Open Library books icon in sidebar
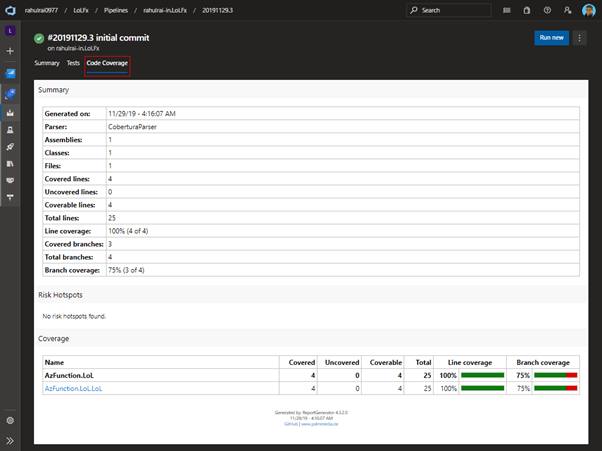The image size is (602, 451). point(10,164)
